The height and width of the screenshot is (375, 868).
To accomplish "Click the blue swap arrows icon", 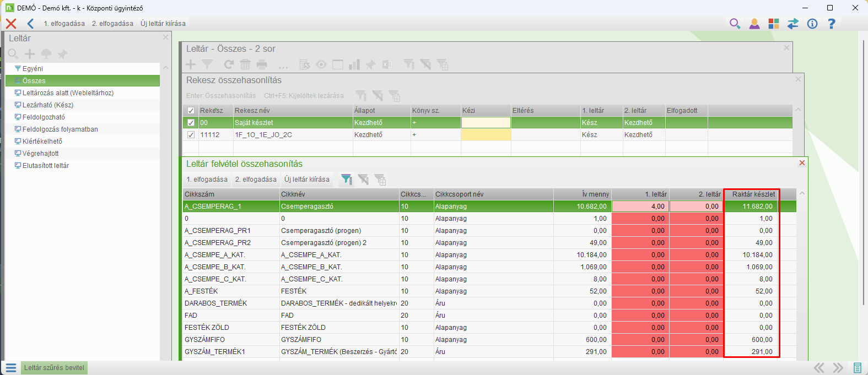I will [x=793, y=24].
